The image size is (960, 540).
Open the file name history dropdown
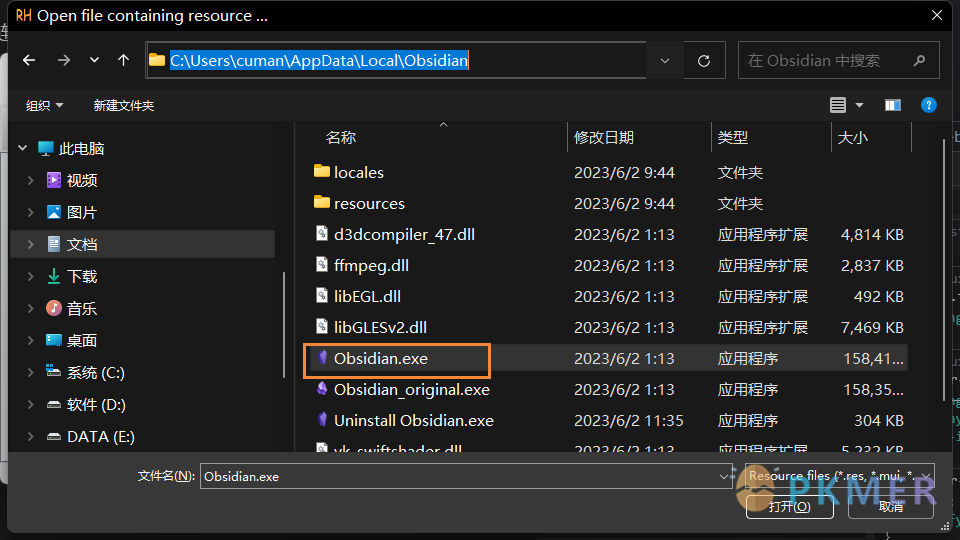pyautogui.click(x=724, y=476)
